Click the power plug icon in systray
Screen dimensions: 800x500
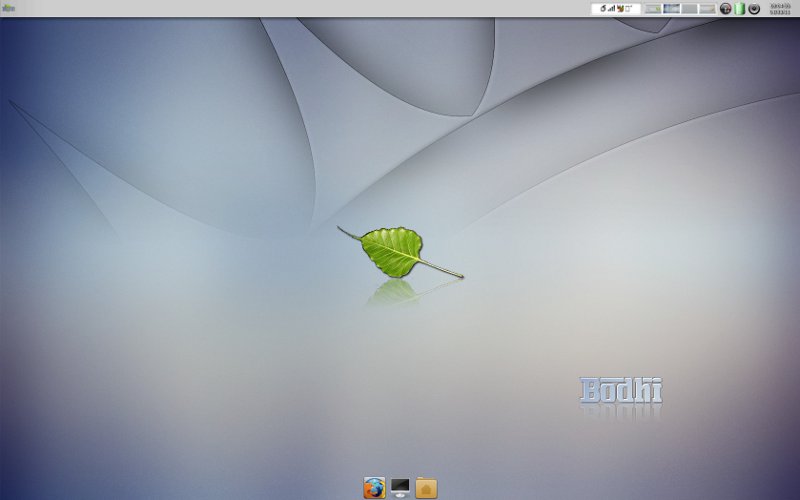[603, 9]
